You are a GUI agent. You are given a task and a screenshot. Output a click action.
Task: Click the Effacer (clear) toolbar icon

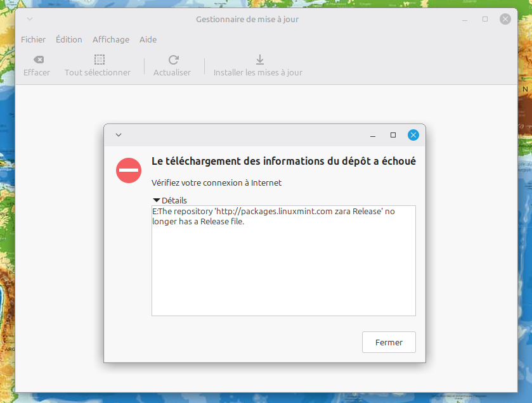coord(37,60)
